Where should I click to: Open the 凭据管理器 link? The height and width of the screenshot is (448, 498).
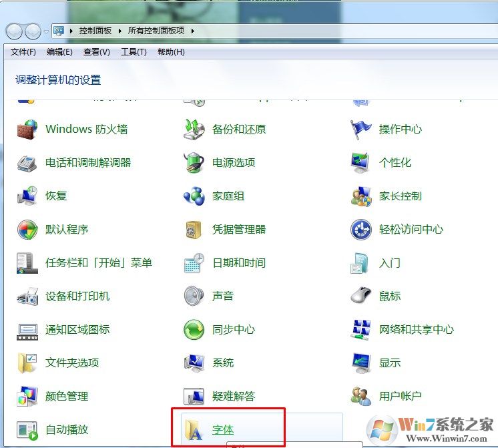(x=239, y=230)
